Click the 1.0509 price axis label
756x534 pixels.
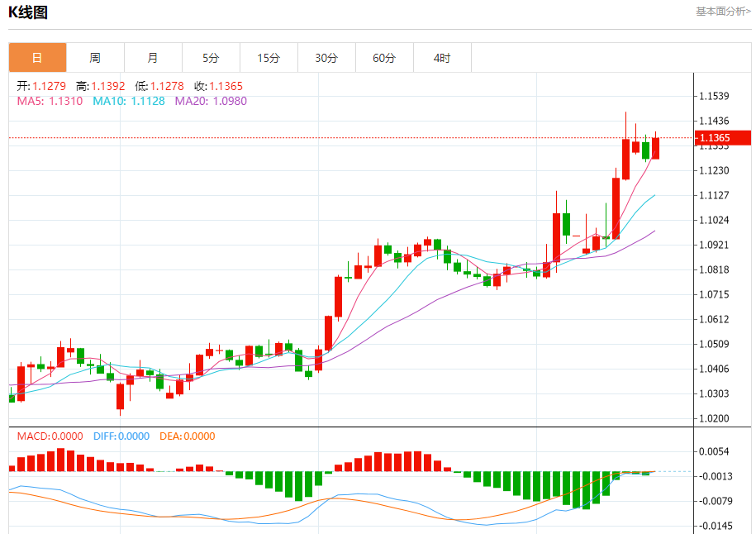714,344
